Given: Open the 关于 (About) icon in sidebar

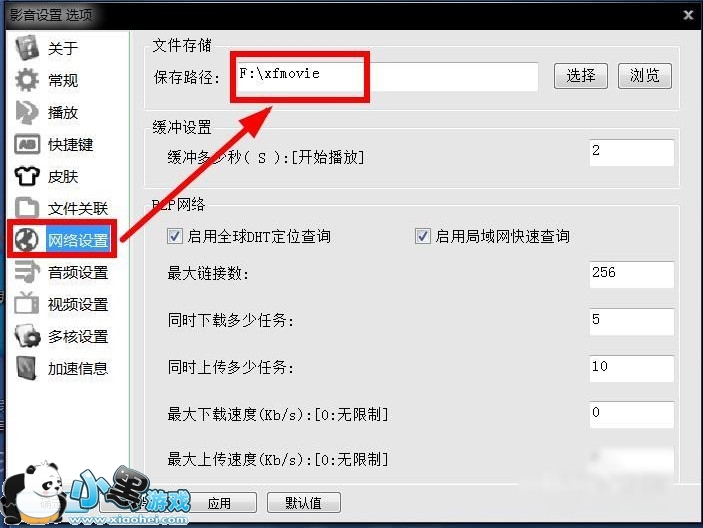Looking at the screenshot, I should tap(27, 48).
